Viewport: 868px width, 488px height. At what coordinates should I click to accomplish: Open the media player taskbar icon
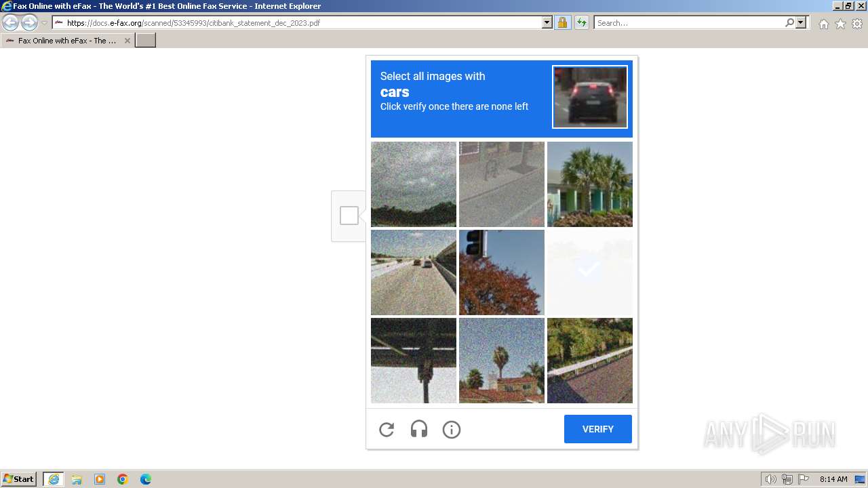[100, 479]
